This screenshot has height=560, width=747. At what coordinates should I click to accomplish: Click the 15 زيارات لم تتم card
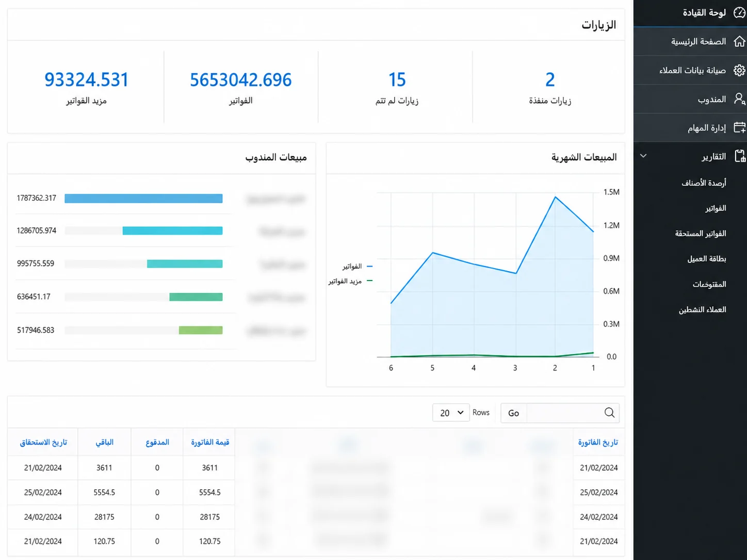click(397, 87)
